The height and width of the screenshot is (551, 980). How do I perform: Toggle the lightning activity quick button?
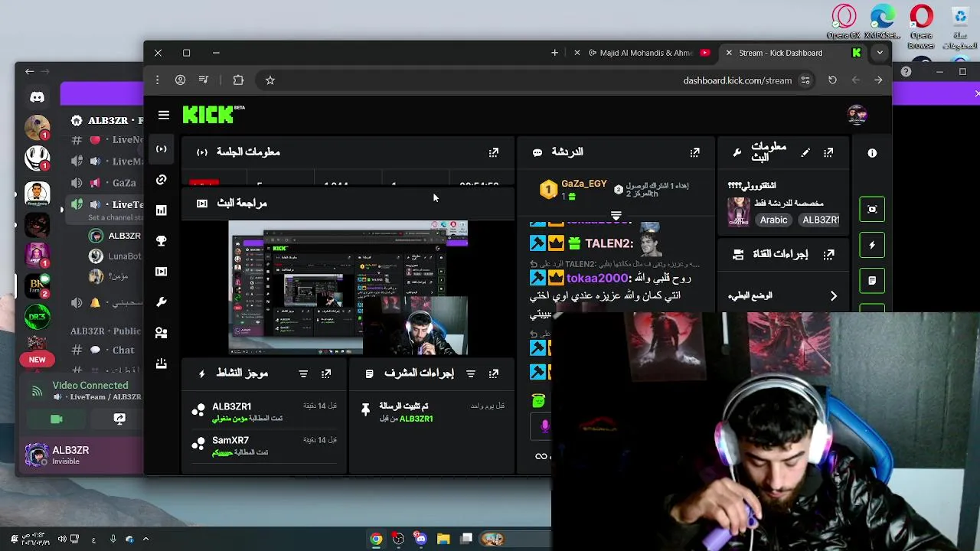pyautogui.click(x=872, y=245)
